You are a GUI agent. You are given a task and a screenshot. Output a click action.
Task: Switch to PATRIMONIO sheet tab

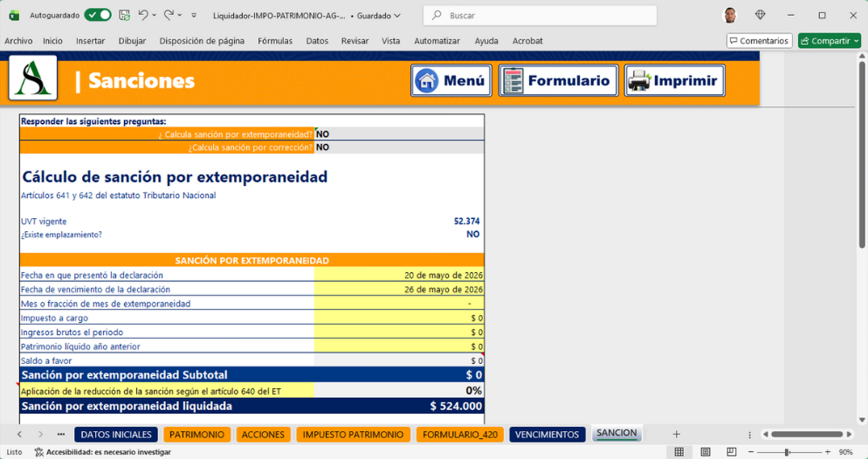coord(197,435)
